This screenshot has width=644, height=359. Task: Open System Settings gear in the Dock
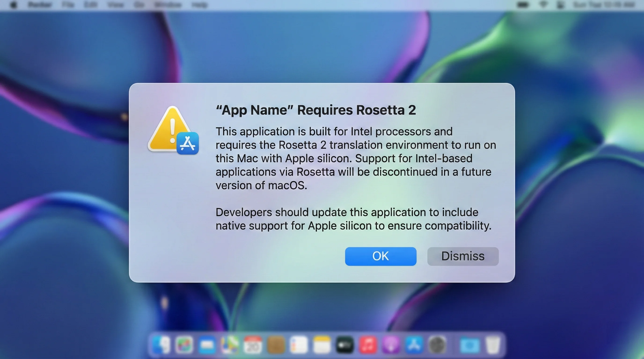click(x=437, y=345)
